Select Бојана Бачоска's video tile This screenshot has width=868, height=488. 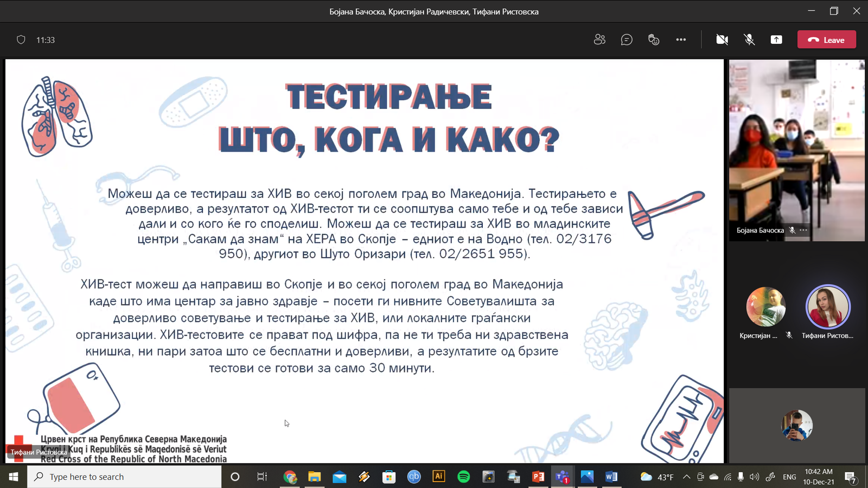point(796,150)
